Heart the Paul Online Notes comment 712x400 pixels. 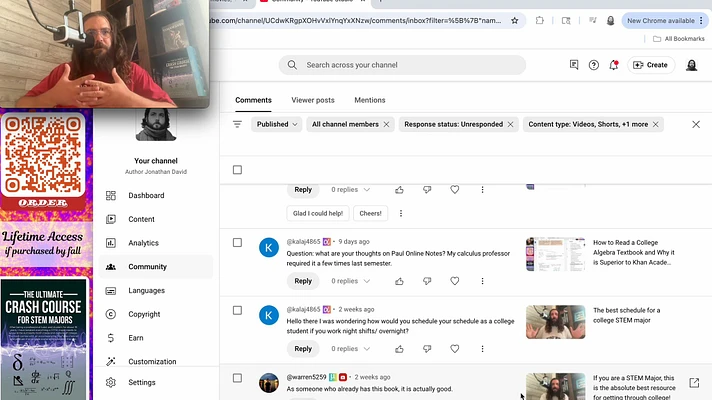pyautogui.click(x=455, y=281)
